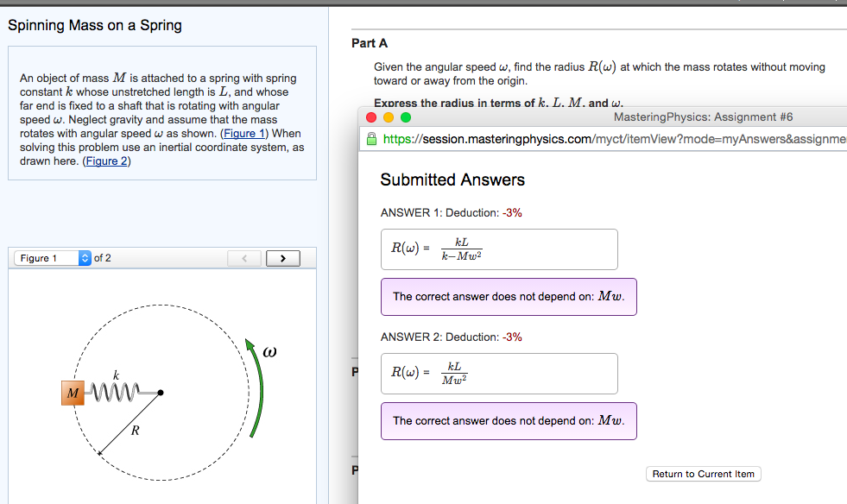Select the ANSWER 1 formula box

click(x=499, y=249)
